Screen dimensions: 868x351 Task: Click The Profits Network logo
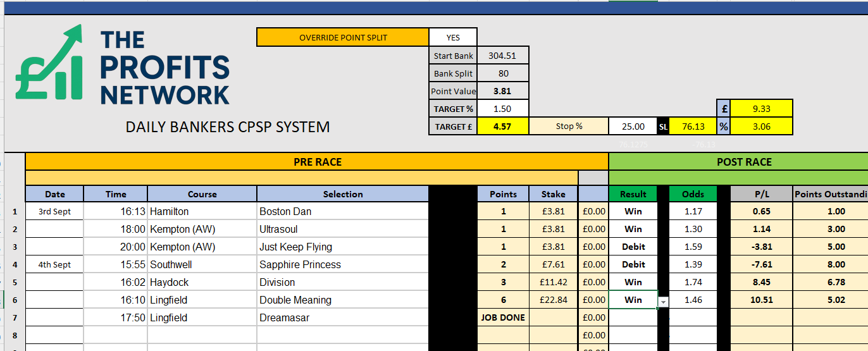pyautogui.click(x=122, y=66)
